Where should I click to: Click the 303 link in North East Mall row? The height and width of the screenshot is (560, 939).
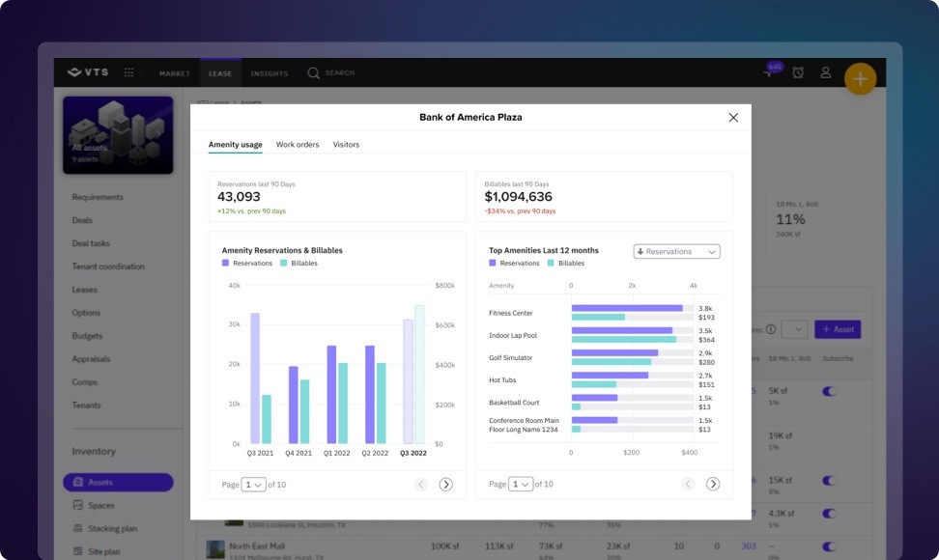[x=749, y=546]
